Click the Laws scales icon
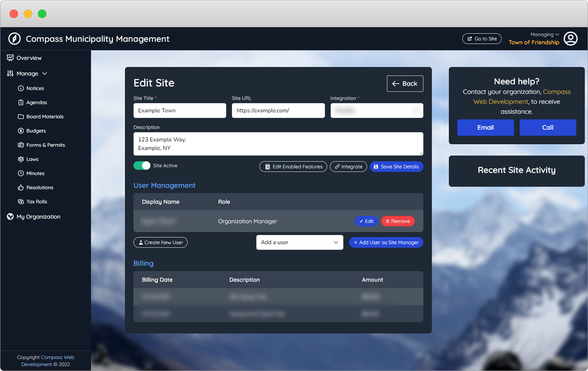The image size is (588, 371). point(21,159)
